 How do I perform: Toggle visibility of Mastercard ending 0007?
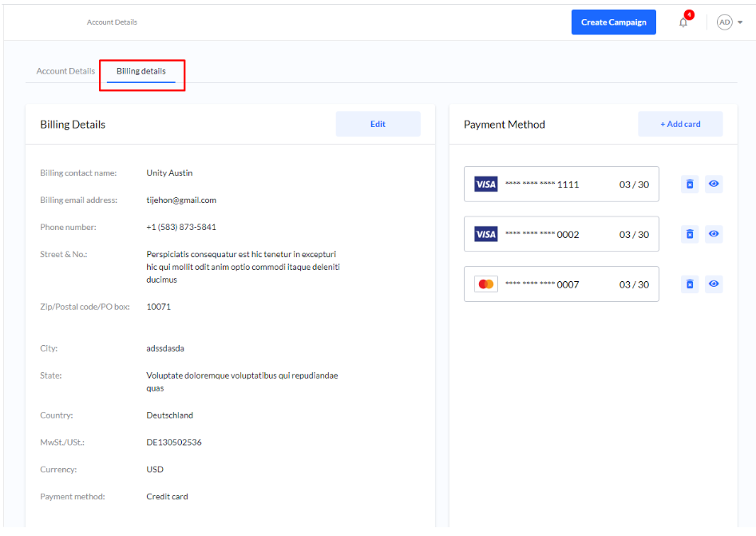[714, 284]
